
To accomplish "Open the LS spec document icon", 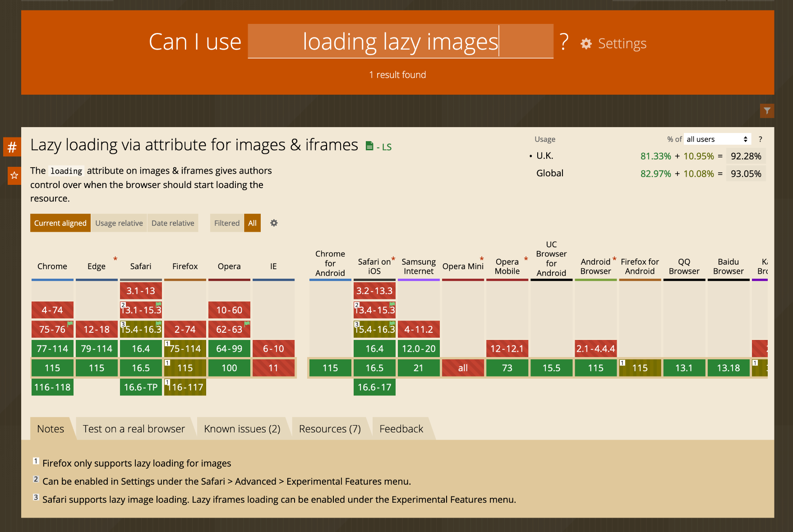I will pos(369,146).
